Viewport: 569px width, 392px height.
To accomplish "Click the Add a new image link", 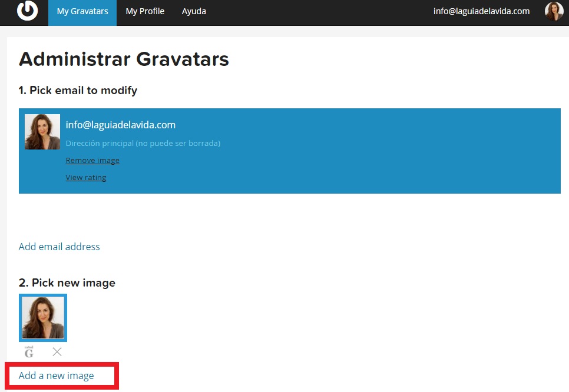I will [57, 376].
